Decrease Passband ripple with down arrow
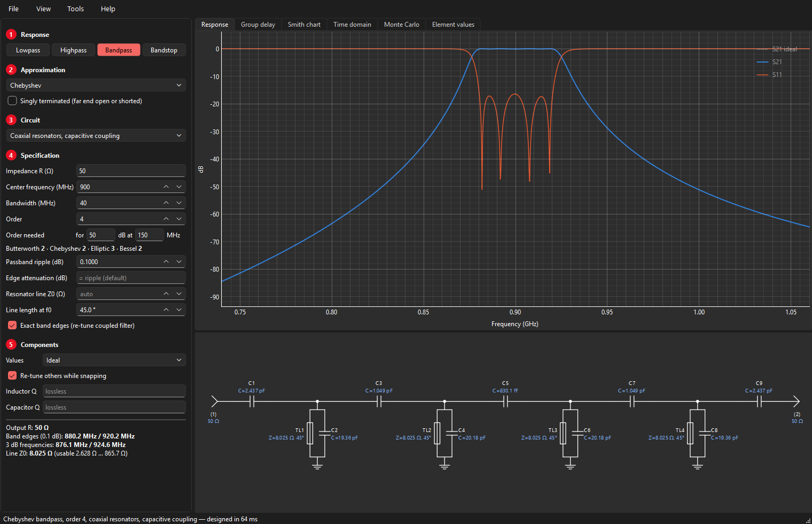 tap(179, 261)
